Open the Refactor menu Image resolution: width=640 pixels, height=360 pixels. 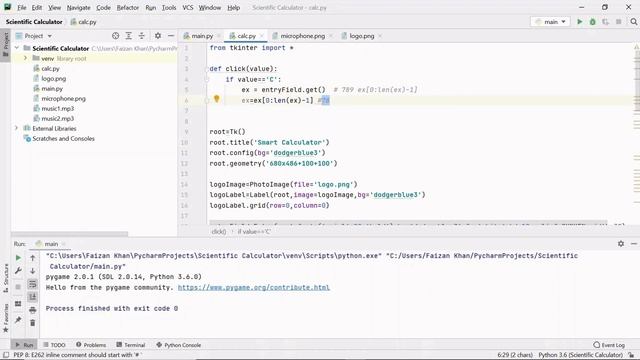(127, 7)
